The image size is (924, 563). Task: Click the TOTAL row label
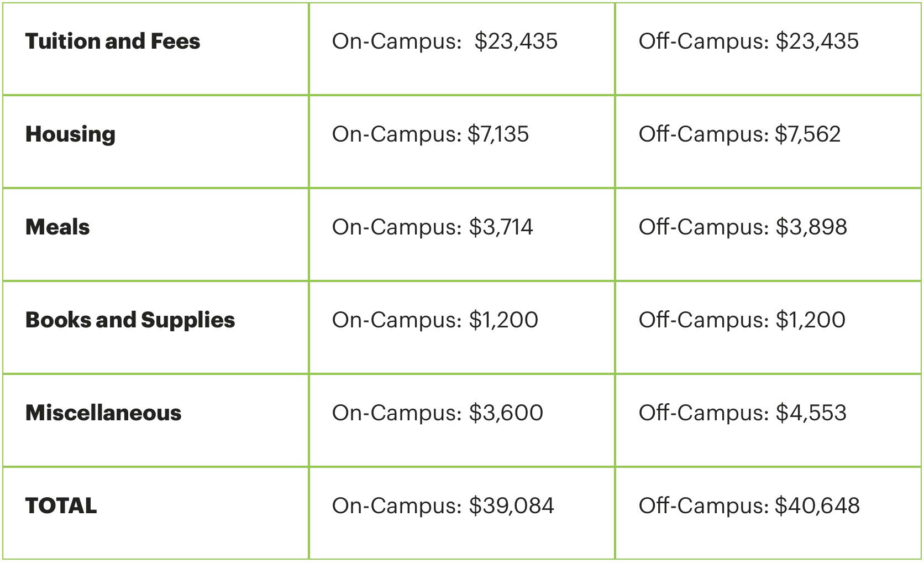61,506
